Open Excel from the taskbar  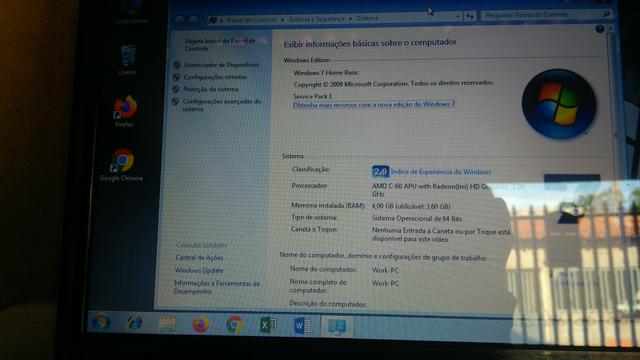click(268, 326)
